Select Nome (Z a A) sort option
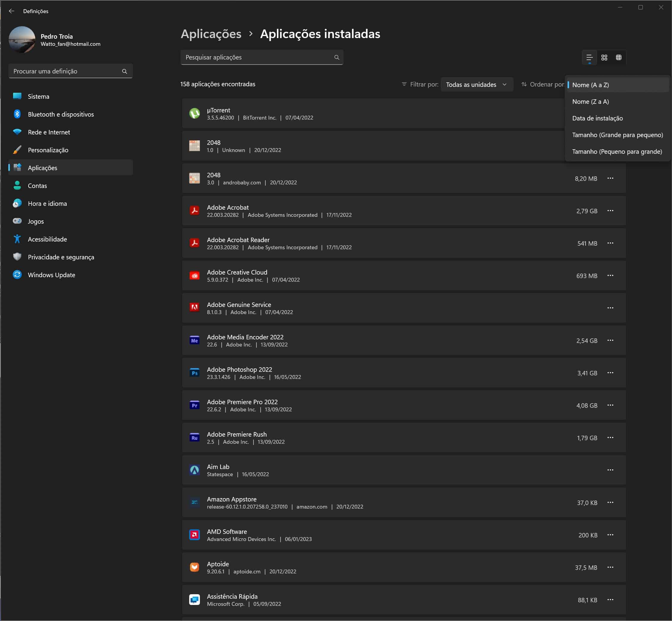This screenshot has height=621, width=672. point(590,101)
